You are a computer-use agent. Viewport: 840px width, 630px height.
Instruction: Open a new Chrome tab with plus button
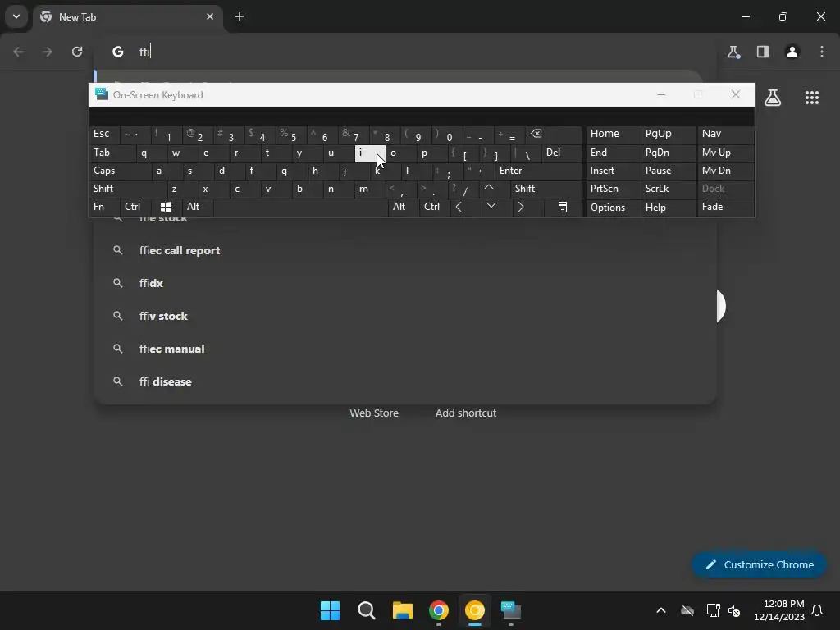click(x=240, y=16)
